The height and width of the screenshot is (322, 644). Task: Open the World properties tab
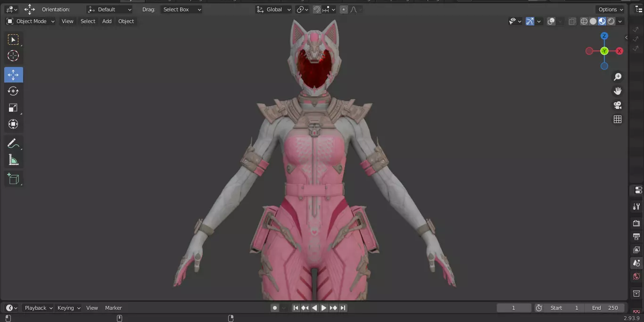point(636,276)
